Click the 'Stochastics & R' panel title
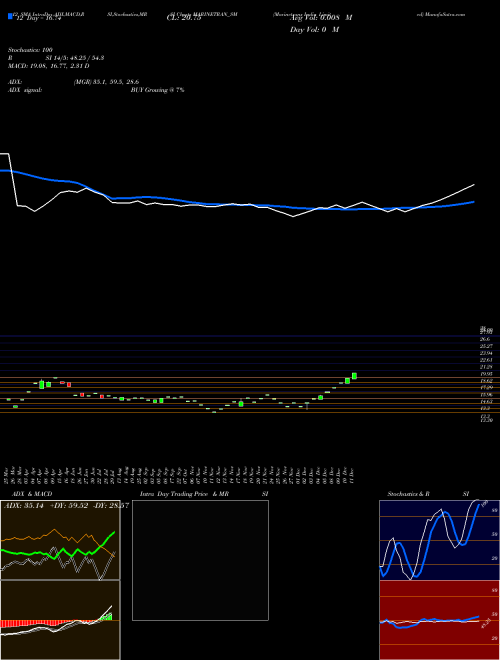 409,494
